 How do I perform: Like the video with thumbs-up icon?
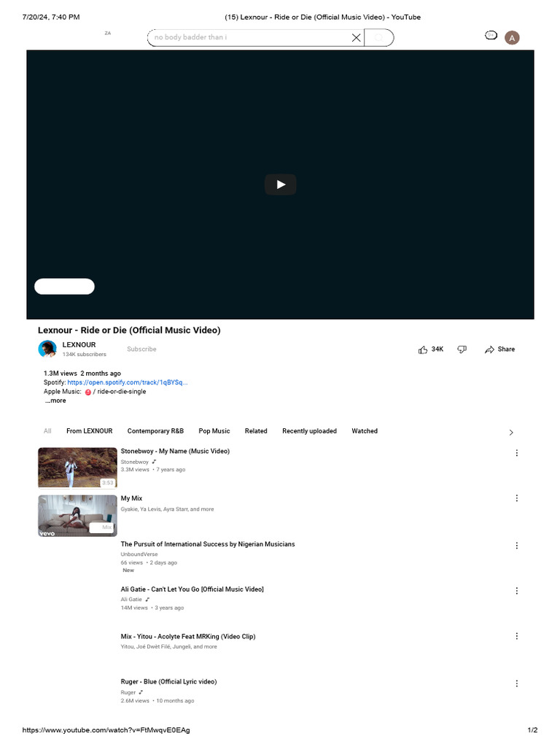tap(423, 349)
